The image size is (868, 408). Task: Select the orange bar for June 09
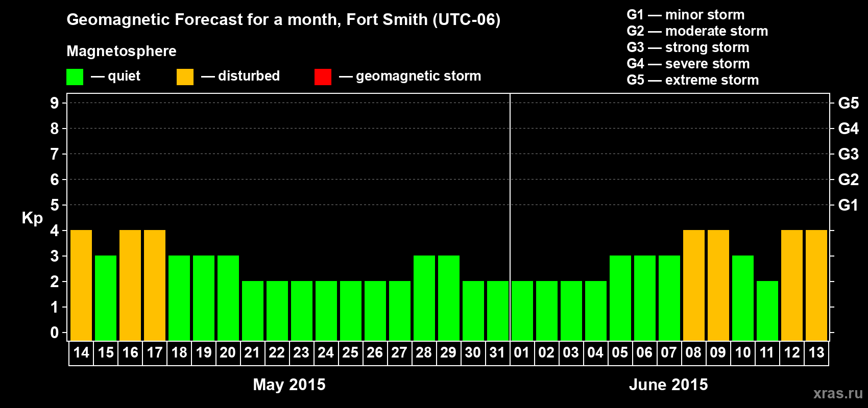(x=718, y=285)
